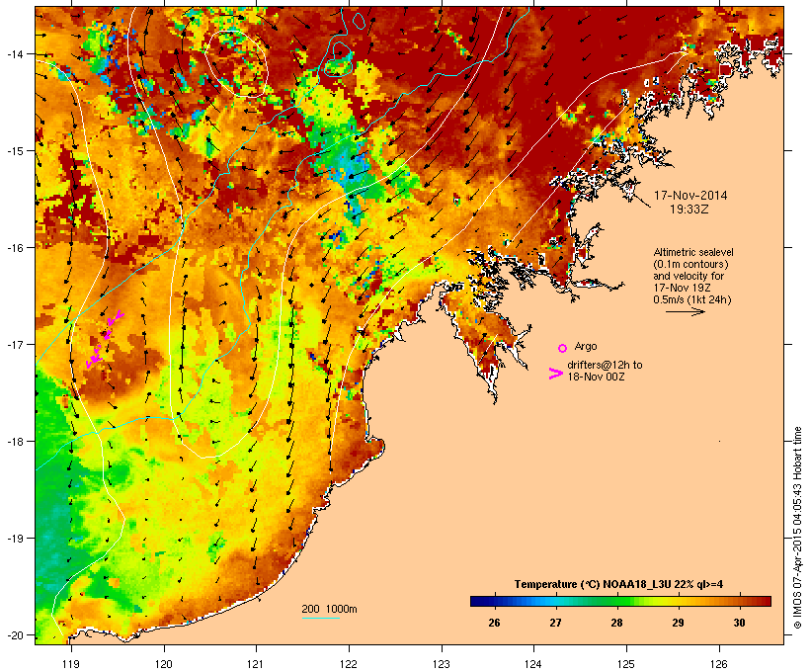This screenshot has height=672, width=810.
Task: Click the magenta drifter track markers on map
Action: pyautogui.click(x=105, y=339)
